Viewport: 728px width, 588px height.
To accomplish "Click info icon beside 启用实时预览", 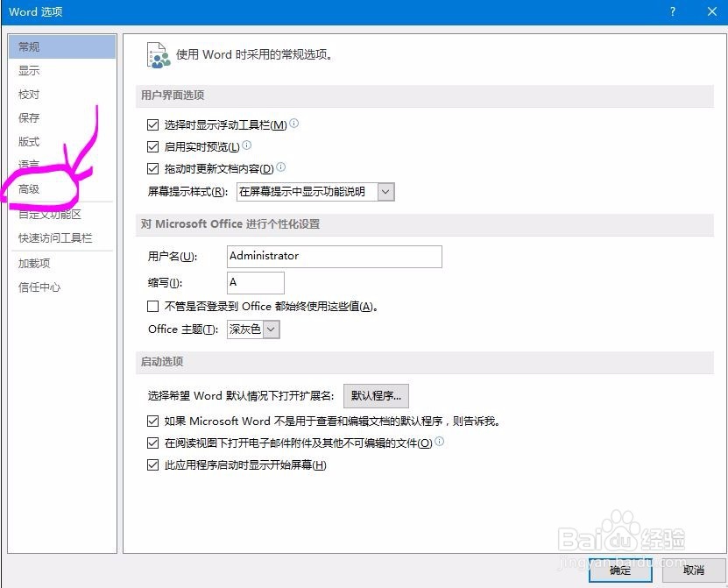I will (x=246, y=145).
